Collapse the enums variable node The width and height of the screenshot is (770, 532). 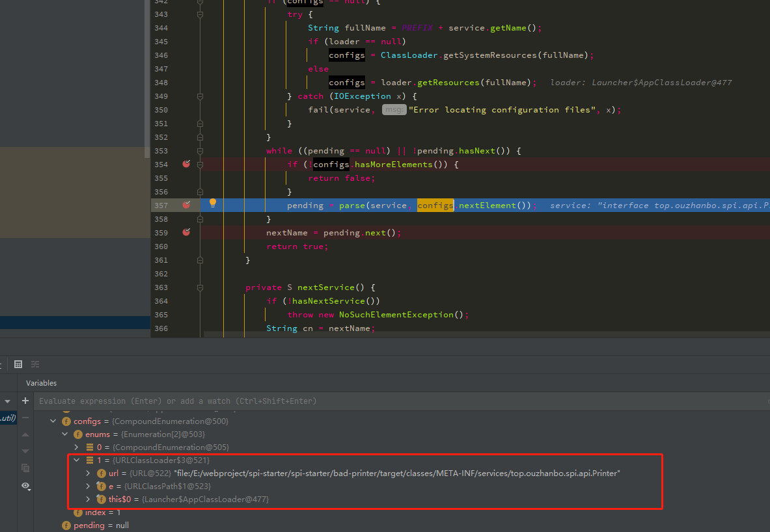(x=65, y=434)
